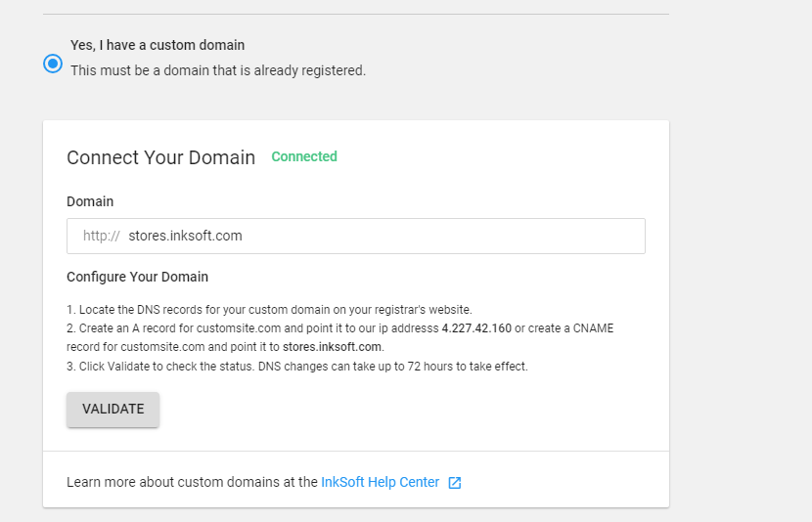Click the Configure Your Domain heading
This screenshot has width=812, height=522.
point(137,277)
